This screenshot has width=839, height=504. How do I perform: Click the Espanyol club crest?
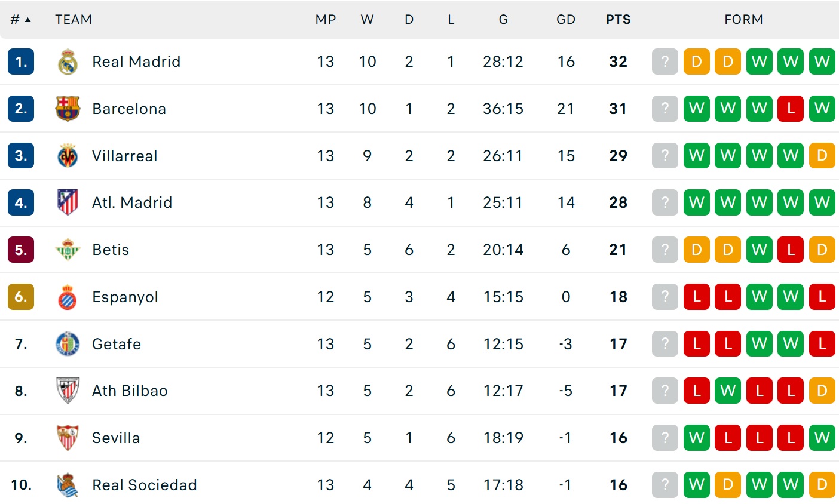pos(68,297)
